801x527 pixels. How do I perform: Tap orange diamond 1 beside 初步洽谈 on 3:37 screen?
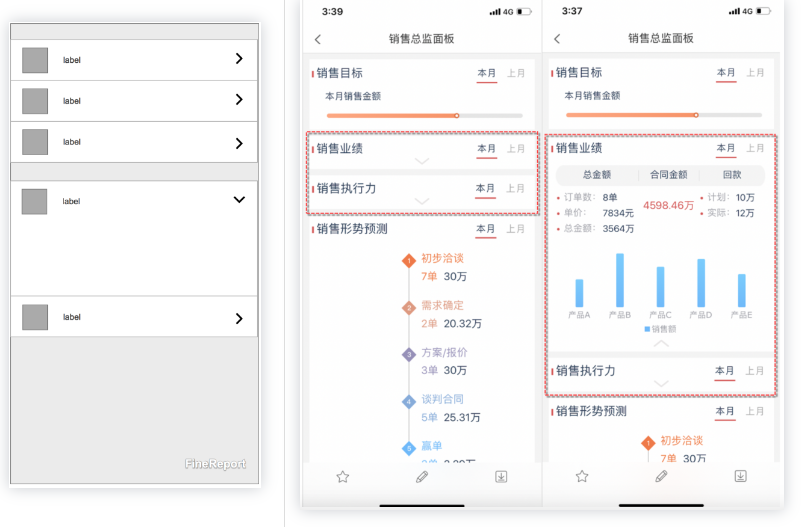click(x=648, y=443)
